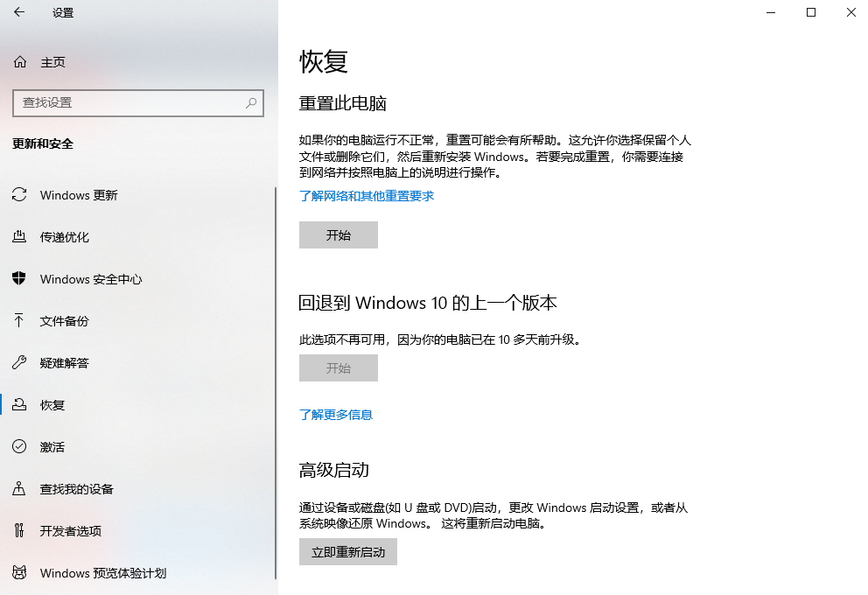Select 查找我的设备
Viewport: 868px width, 595px height.
(75, 489)
